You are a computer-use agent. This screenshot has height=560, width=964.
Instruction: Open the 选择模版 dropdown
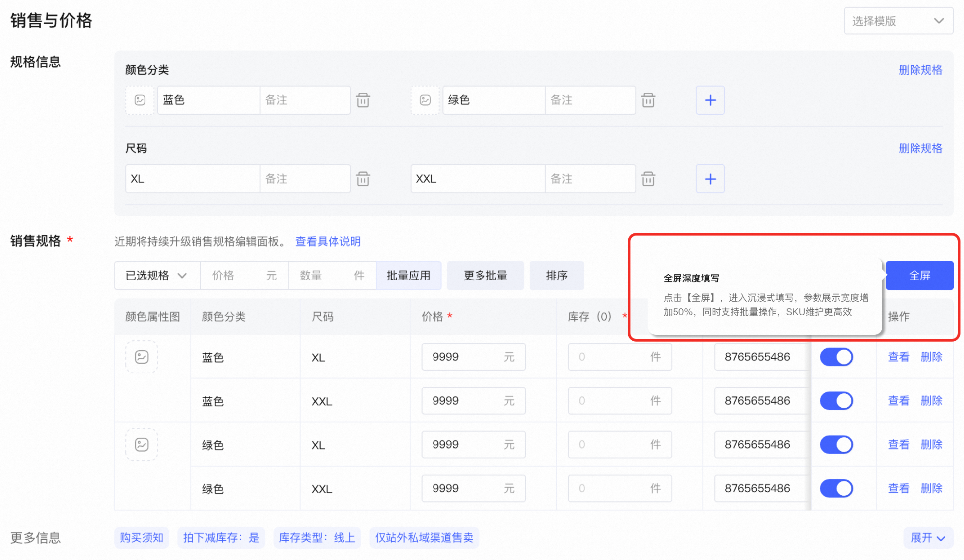coord(898,21)
